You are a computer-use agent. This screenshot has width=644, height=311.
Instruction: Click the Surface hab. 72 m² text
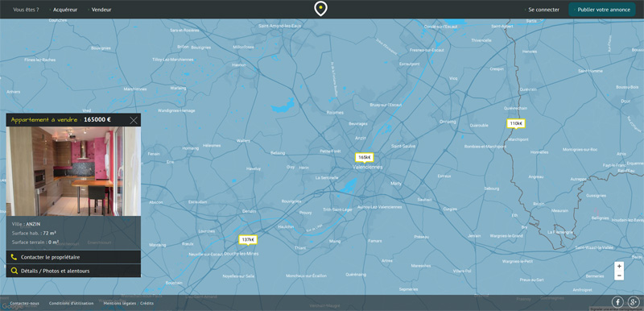click(x=34, y=233)
